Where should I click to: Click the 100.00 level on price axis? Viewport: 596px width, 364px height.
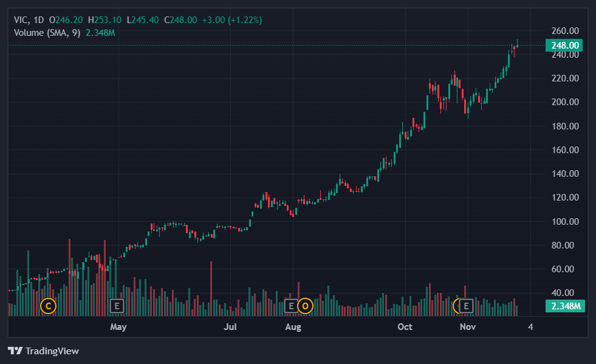coord(563,221)
